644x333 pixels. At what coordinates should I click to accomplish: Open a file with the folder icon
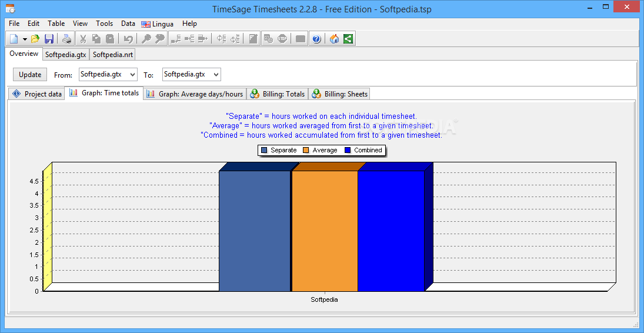[x=35, y=39]
